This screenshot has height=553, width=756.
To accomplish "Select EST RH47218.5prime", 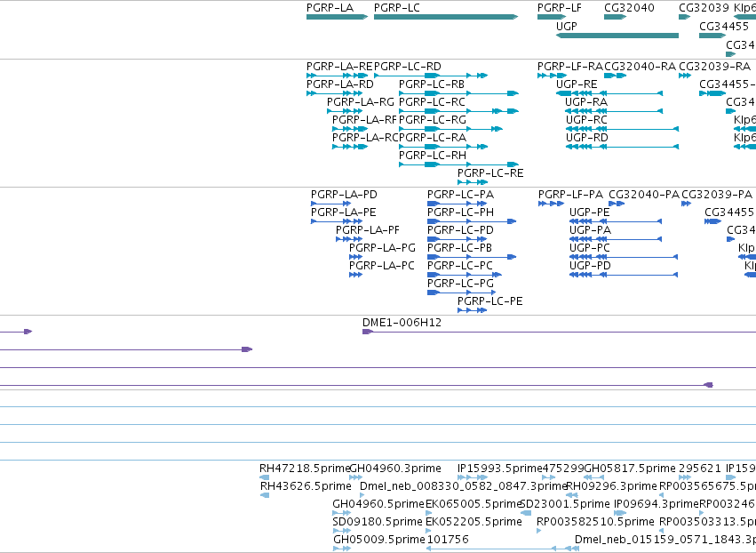I will (264, 477).
